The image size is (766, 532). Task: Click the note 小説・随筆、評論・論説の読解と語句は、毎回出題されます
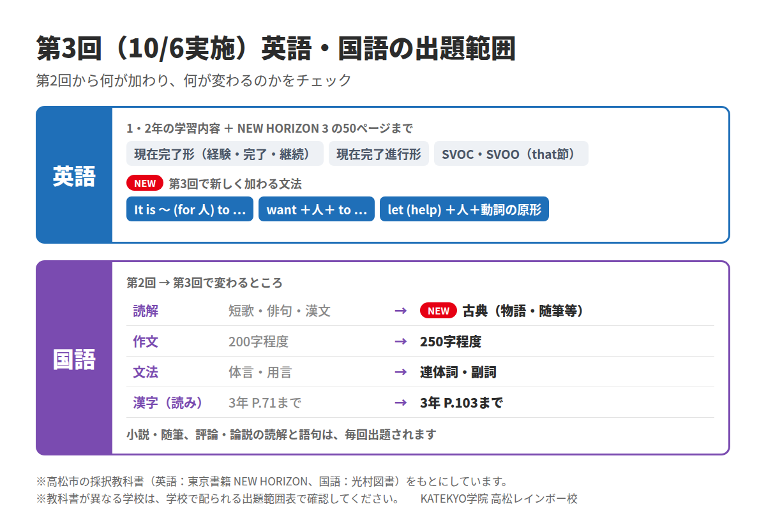pyautogui.click(x=282, y=434)
